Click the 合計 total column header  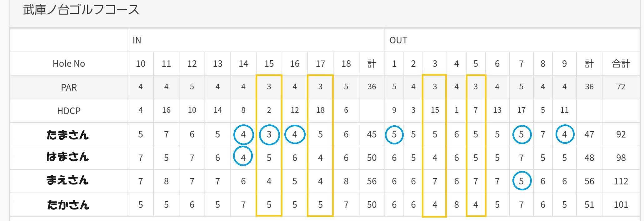[x=621, y=64]
